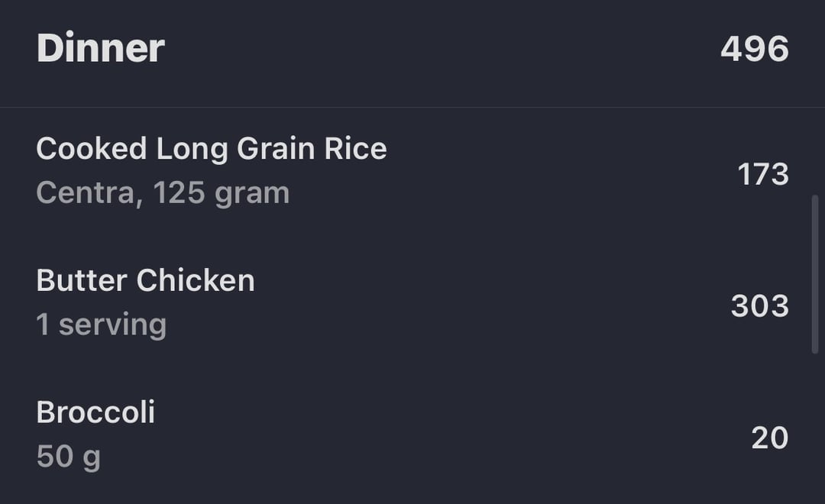Open the Broccoli food entry
This screenshot has height=504, width=825.
coord(95,412)
